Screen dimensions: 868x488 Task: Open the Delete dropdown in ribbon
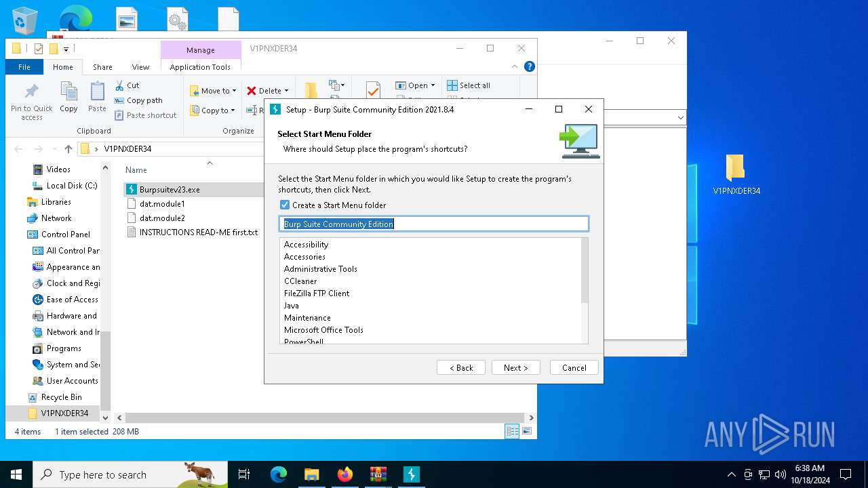click(x=267, y=91)
